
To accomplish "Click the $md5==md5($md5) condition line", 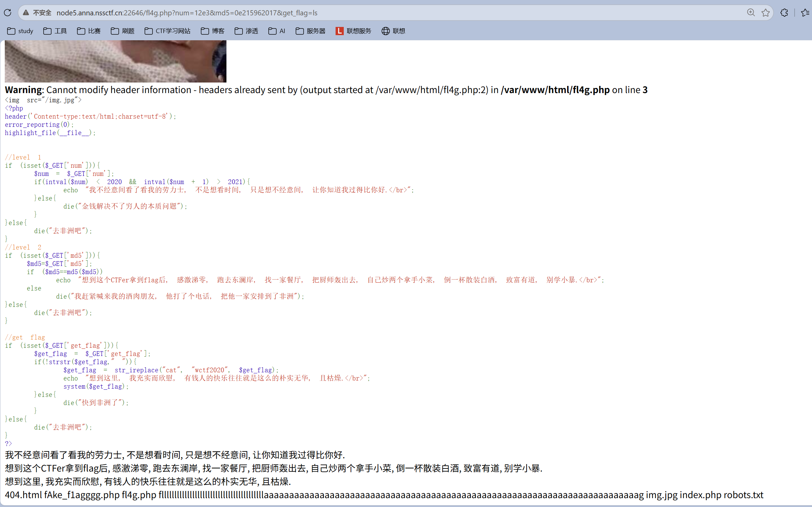I will (65, 272).
